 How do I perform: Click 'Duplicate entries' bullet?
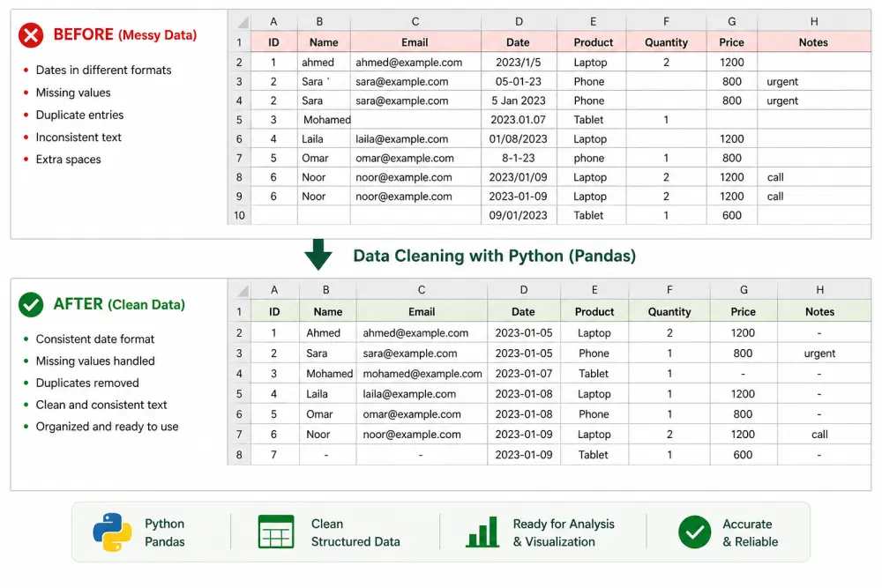tap(80, 115)
